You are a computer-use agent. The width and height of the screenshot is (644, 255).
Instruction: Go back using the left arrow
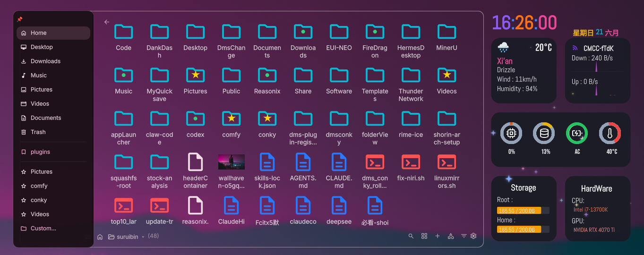(107, 22)
